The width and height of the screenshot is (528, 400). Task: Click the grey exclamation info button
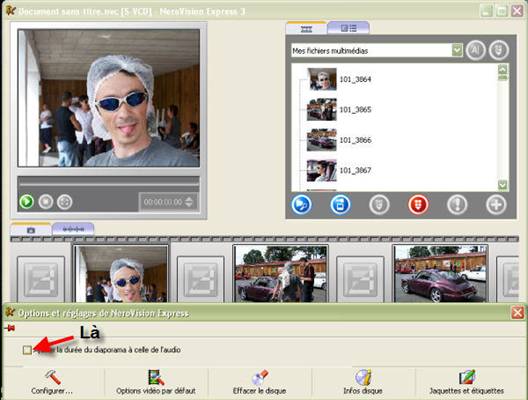457,204
